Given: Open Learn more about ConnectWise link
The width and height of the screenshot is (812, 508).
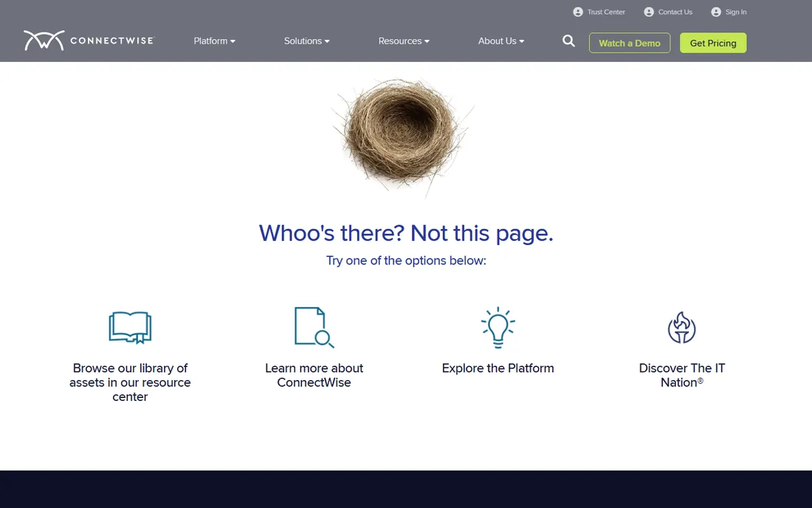Looking at the screenshot, I should pos(314,375).
